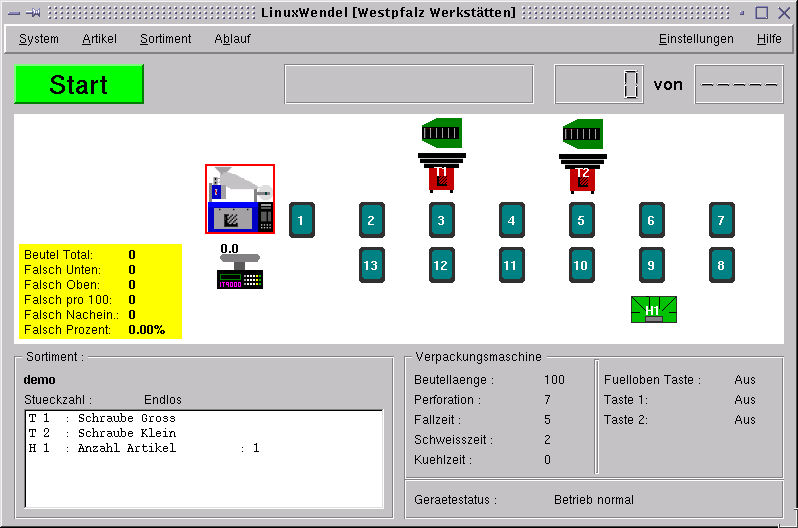798x528 pixels.
Task: Select list row 'H 1 : Anzahl Artikel'
Action: [x=204, y=448]
